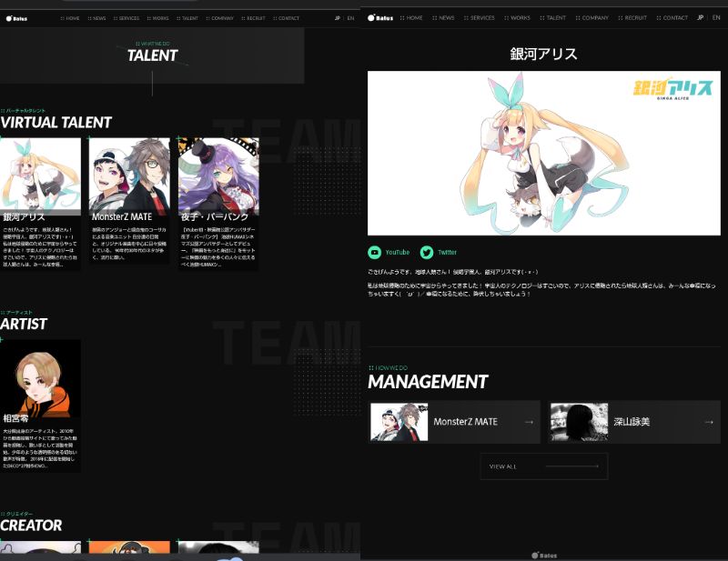Click 銀河アリス card description text
Screen dimensions: 728x561
[40, 247]
